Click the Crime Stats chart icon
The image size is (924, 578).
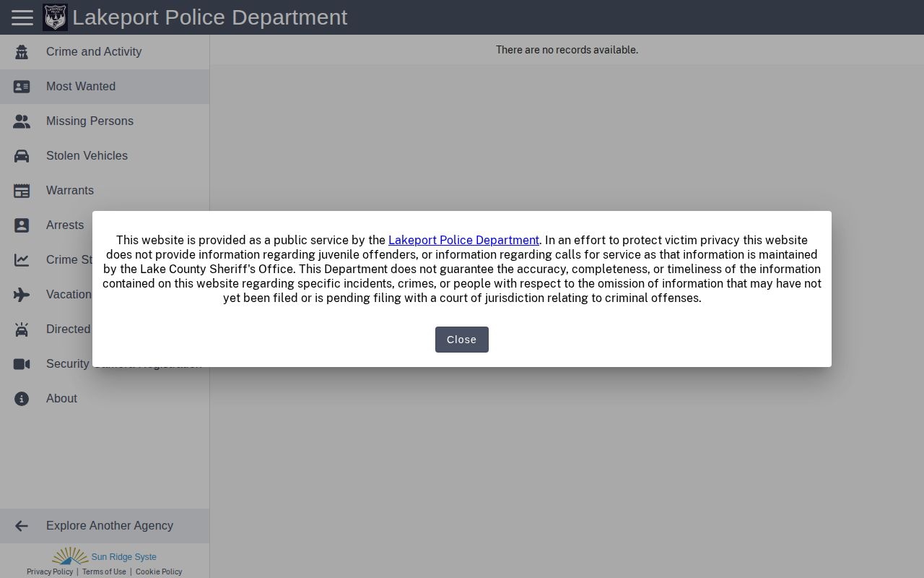22,260
